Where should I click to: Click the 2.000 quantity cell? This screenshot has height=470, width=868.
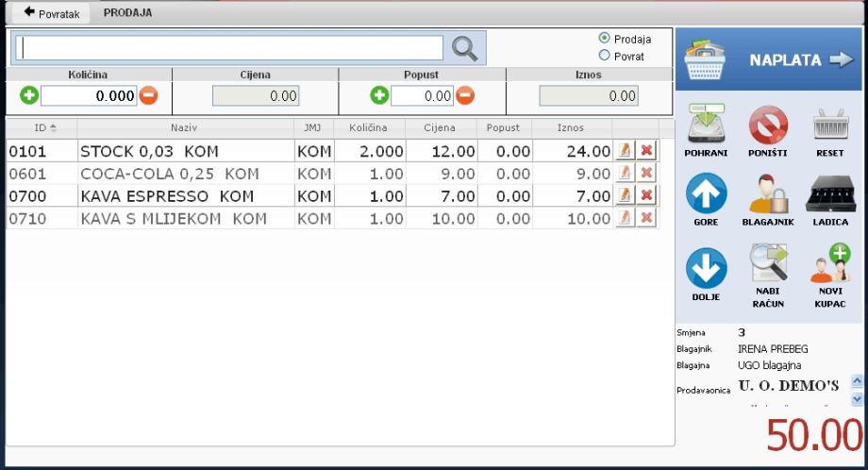381,152
